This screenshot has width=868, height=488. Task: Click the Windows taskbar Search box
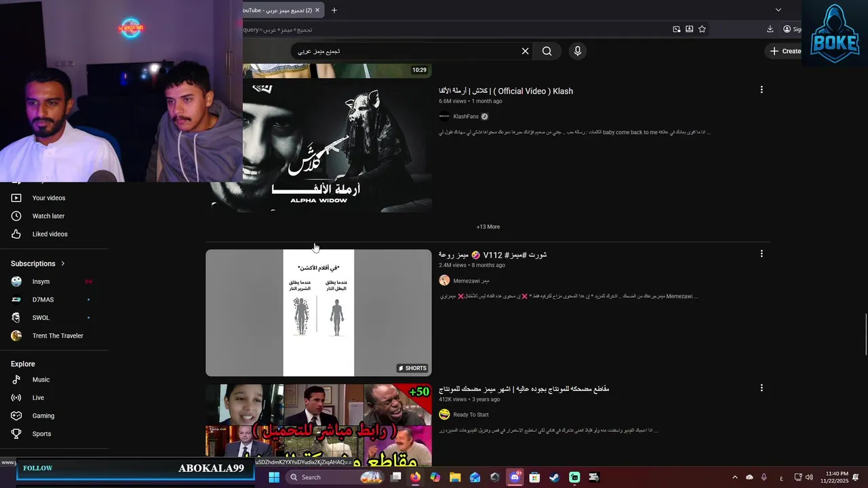(x=335, y=477)
